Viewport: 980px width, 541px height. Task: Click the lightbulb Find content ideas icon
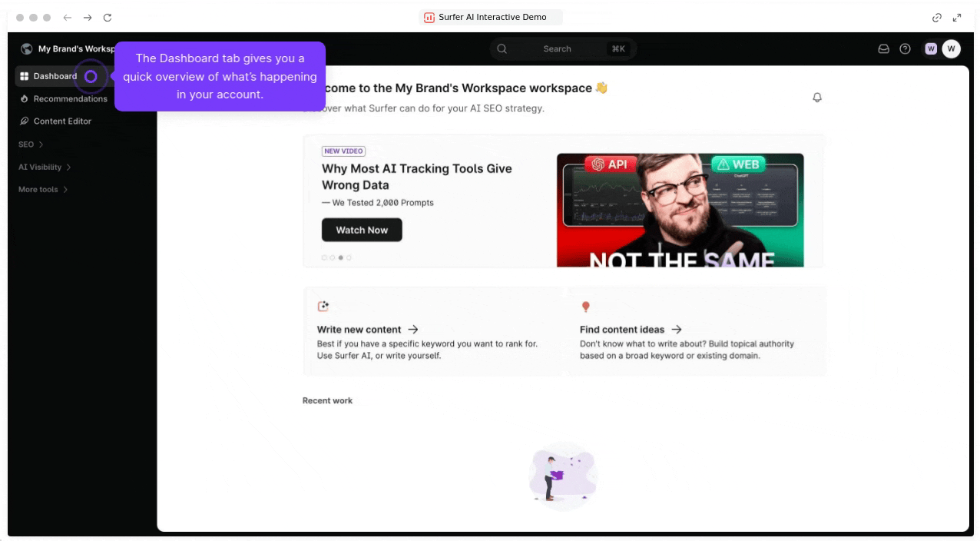click(586, 307)
